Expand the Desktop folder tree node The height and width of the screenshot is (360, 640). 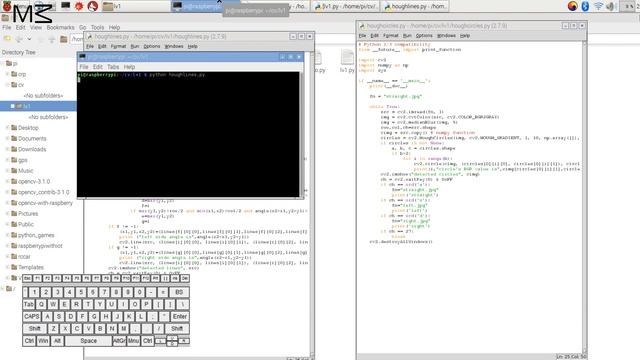coord(7,128)
